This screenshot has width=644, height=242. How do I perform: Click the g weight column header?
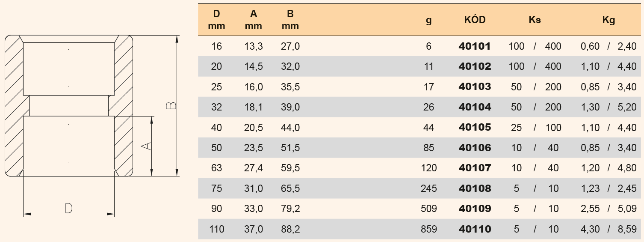[x=429, y=21]
